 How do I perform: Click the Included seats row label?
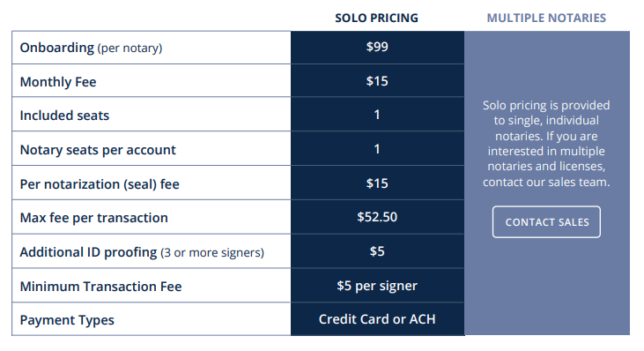pos(64,116)
